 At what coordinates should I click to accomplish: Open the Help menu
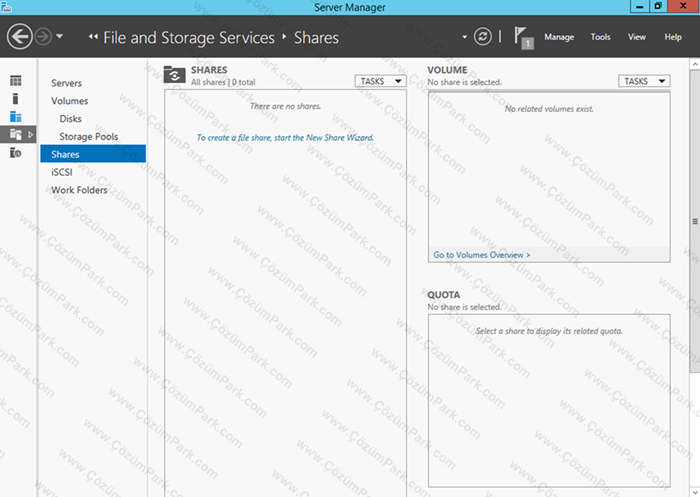[673, 37]
